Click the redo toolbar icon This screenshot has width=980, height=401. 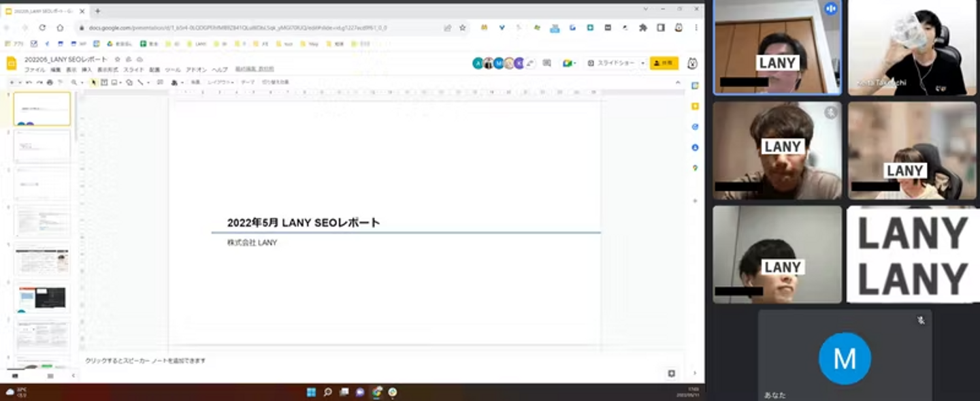39,82
